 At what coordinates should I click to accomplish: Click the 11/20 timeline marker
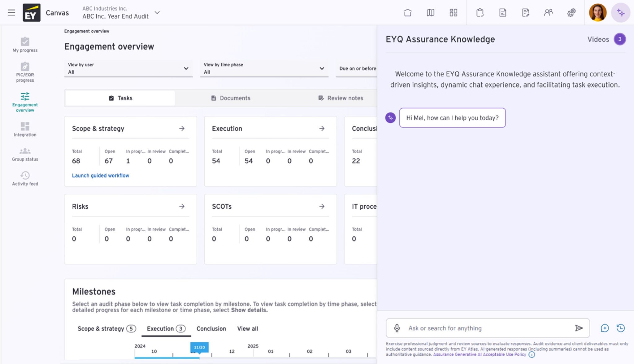(x=199, y=347)
